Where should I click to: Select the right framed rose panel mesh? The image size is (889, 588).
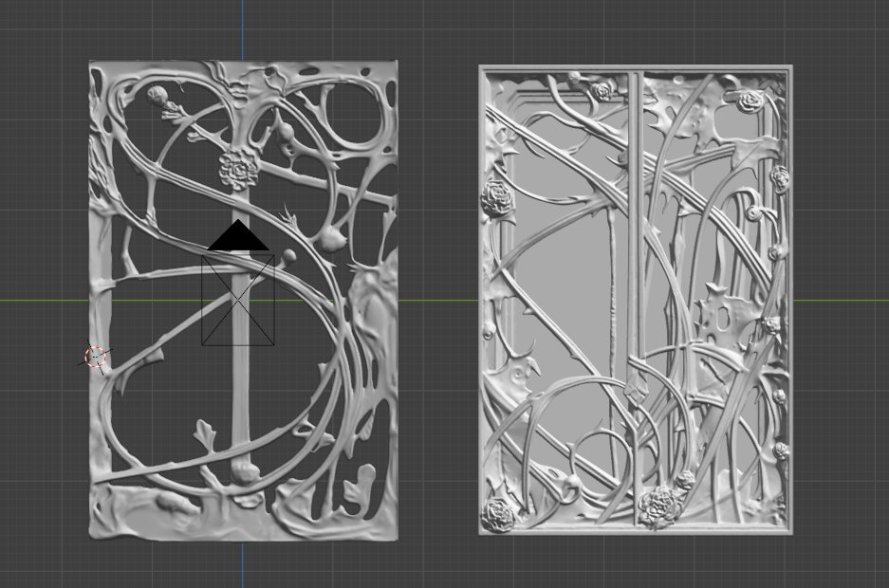636,300
